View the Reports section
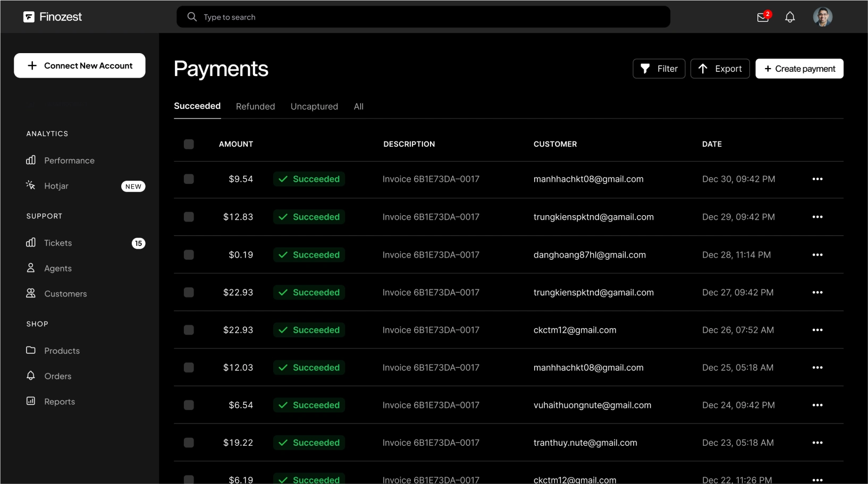Viewport: 868px width, 484px height. (59, 401)
